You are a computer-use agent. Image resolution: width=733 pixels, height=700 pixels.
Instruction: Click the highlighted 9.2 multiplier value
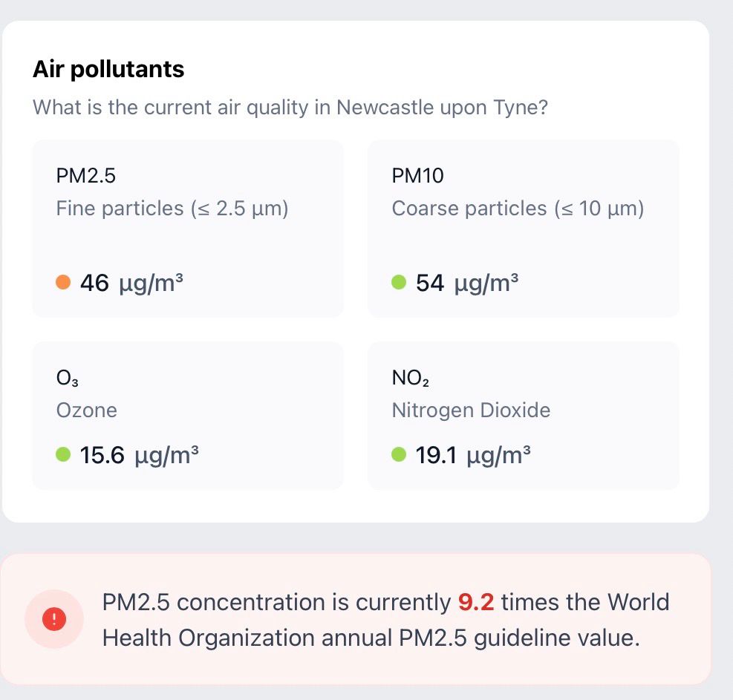point(475,602)
